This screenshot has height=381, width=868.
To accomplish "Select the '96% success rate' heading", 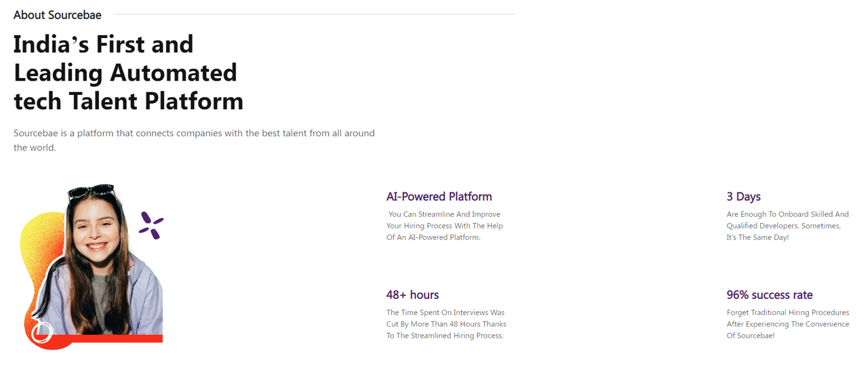I will click(x=770, y=295).
